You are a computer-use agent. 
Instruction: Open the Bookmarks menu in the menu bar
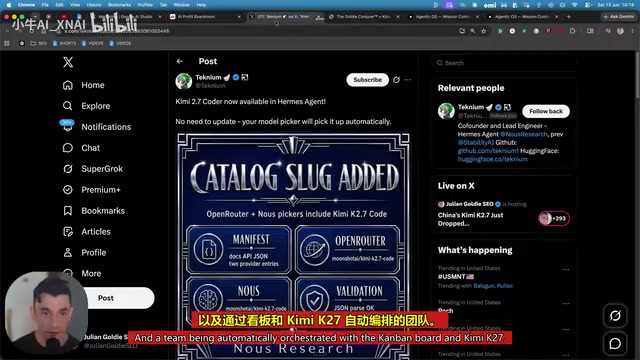119,5
